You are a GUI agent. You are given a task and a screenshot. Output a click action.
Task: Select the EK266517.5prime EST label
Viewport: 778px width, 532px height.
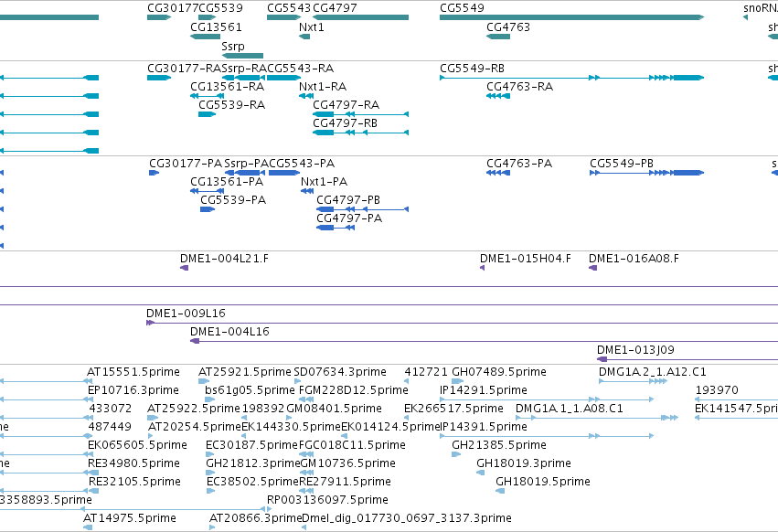coord(453,409)
